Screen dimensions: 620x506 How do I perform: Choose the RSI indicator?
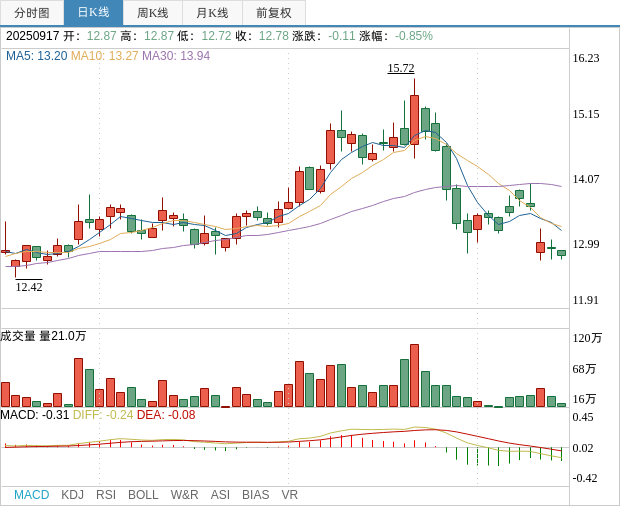pyautogui.click(x=106, y=495)
